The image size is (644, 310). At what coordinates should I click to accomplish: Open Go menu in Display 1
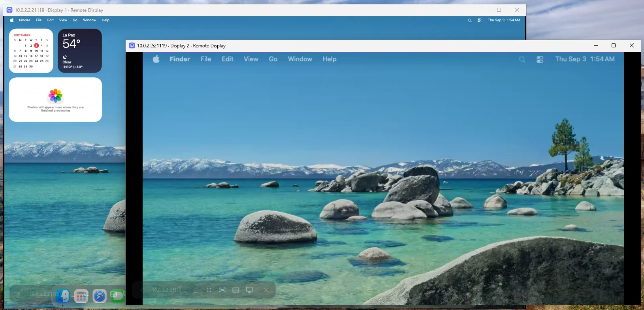tap(75, 20)
